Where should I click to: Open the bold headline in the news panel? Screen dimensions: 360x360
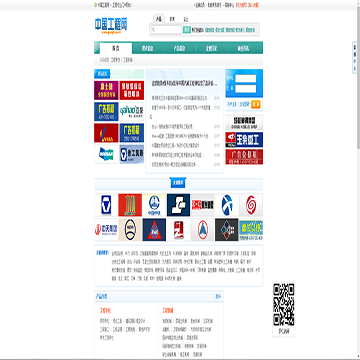click(x=184, y=83)
